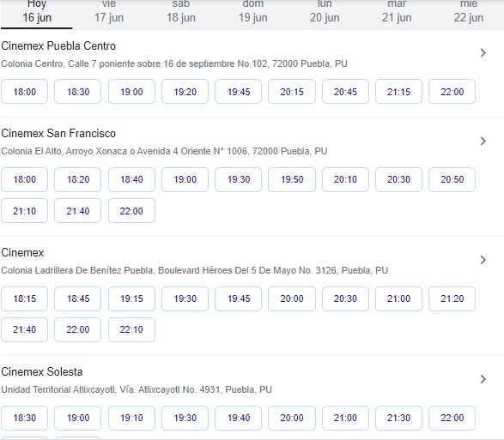
Task: Pick 20:10 showtime at San Francisco
Action: tap(345, 179)
